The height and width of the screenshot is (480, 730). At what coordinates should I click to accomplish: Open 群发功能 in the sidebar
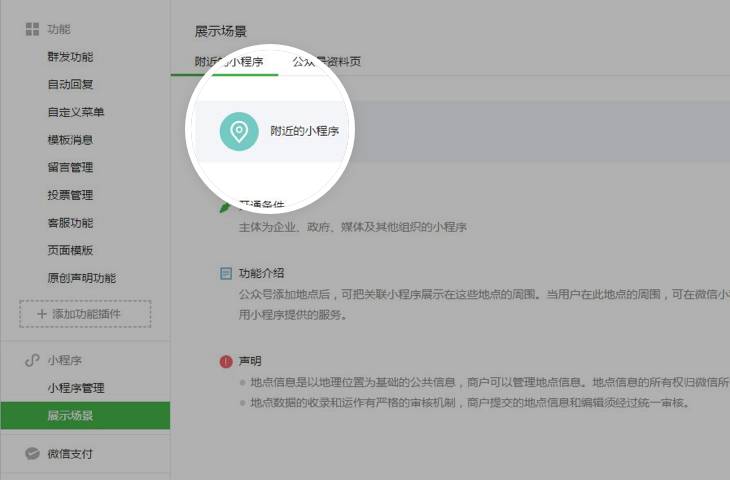(x=70, y=57)
